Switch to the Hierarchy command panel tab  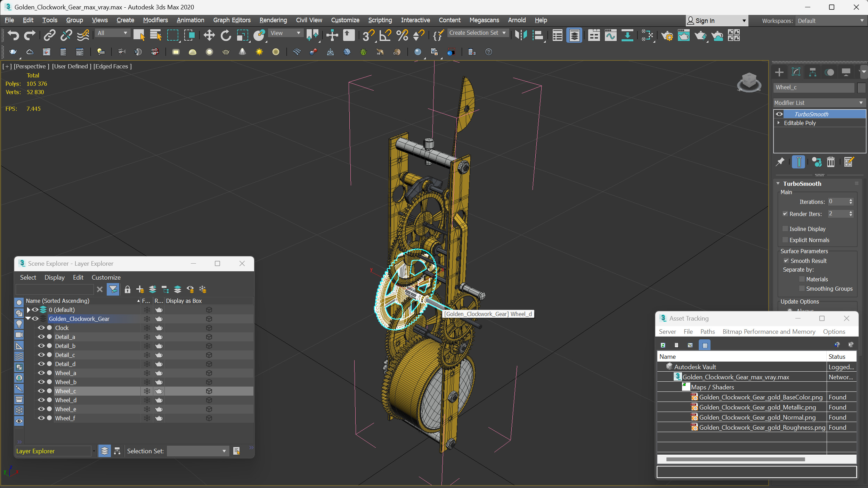point(812,72)
